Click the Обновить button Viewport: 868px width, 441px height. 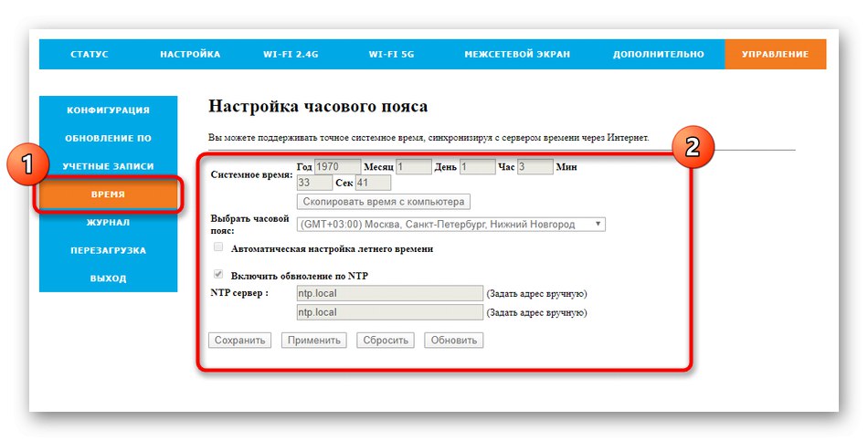coord(454,341)
